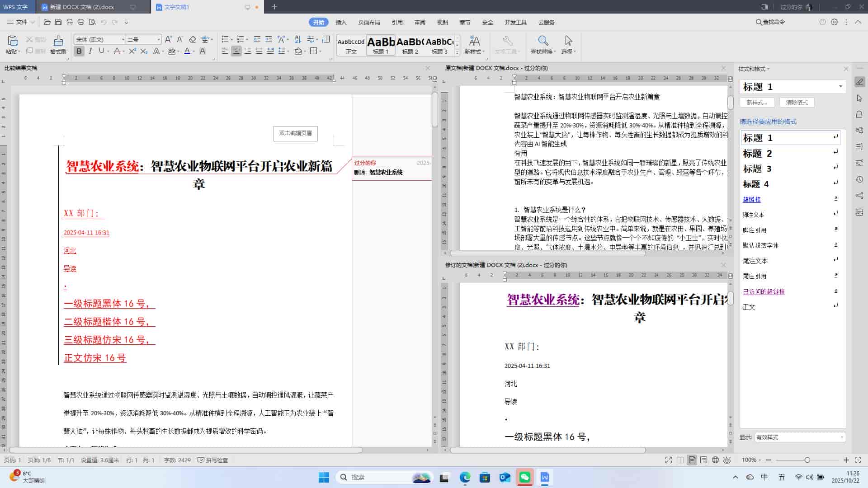
Task: Expand the styles gallery more arrow
Action: (457, 53)
